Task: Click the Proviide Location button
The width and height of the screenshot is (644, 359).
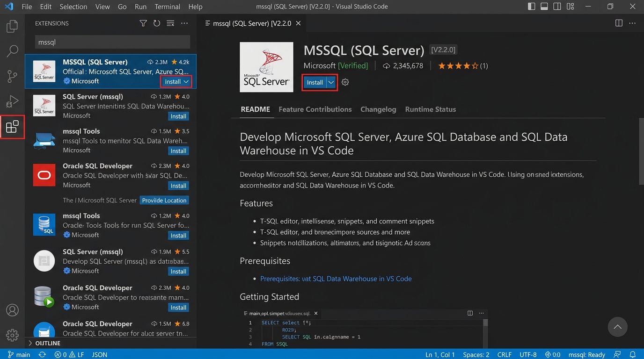Action: (164, 201)
